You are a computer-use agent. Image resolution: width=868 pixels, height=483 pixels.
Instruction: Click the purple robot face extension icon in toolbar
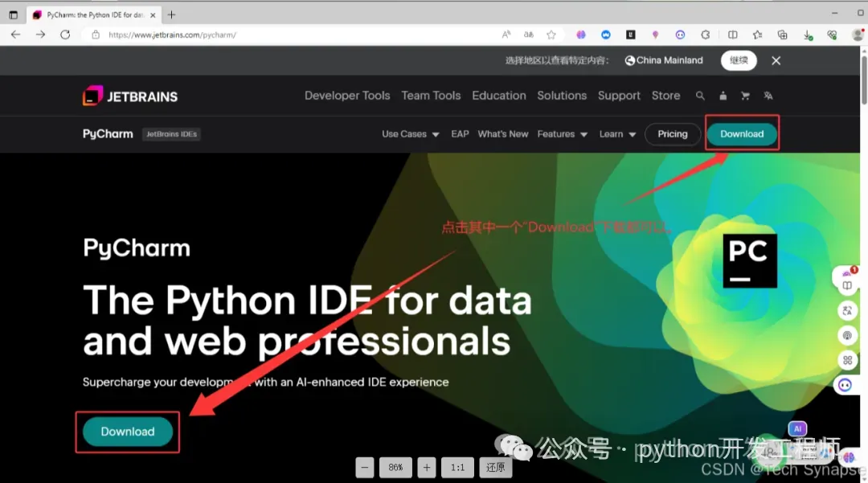point(681,35)
